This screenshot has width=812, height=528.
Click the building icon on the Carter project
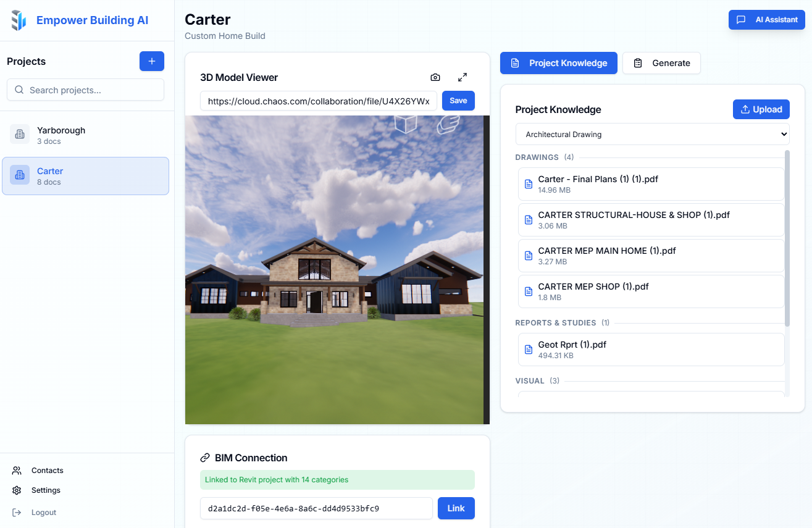pyautogui.click(x=19, y=175)
